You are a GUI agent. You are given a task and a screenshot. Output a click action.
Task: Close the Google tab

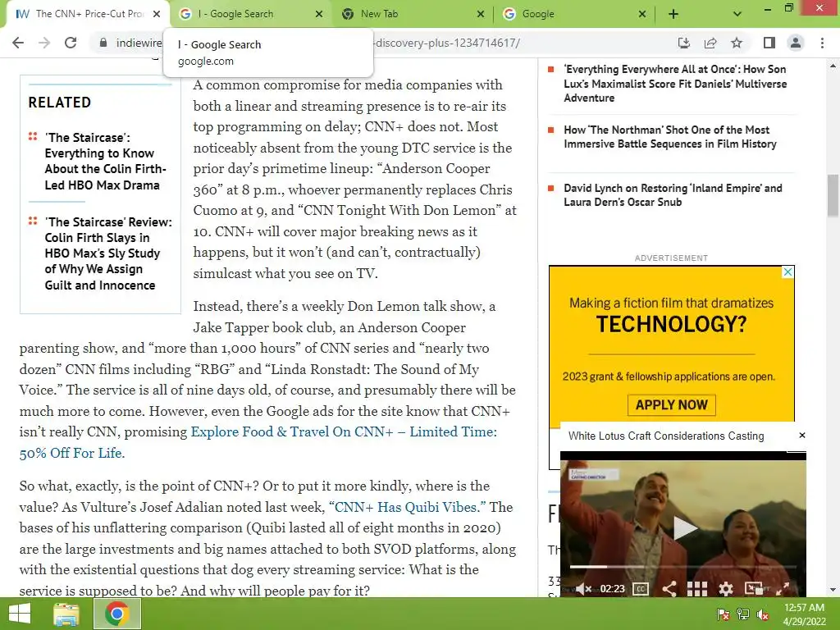[x=642, y=15]
